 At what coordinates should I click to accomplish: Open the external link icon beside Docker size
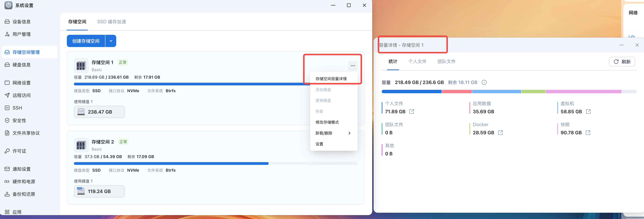500,133
